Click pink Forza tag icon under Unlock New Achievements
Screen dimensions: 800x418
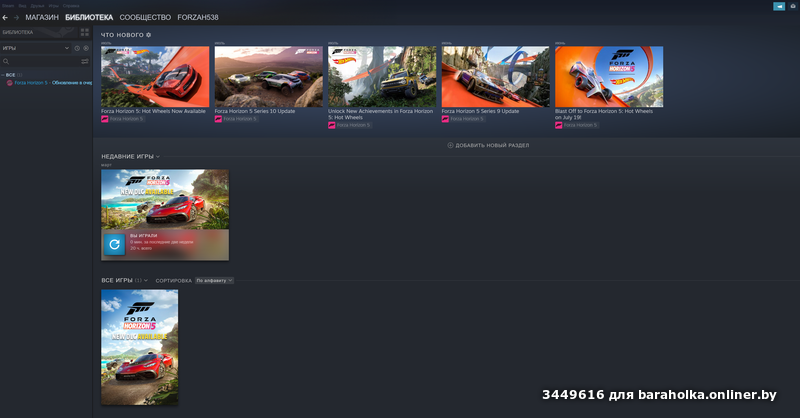(332, 125)
